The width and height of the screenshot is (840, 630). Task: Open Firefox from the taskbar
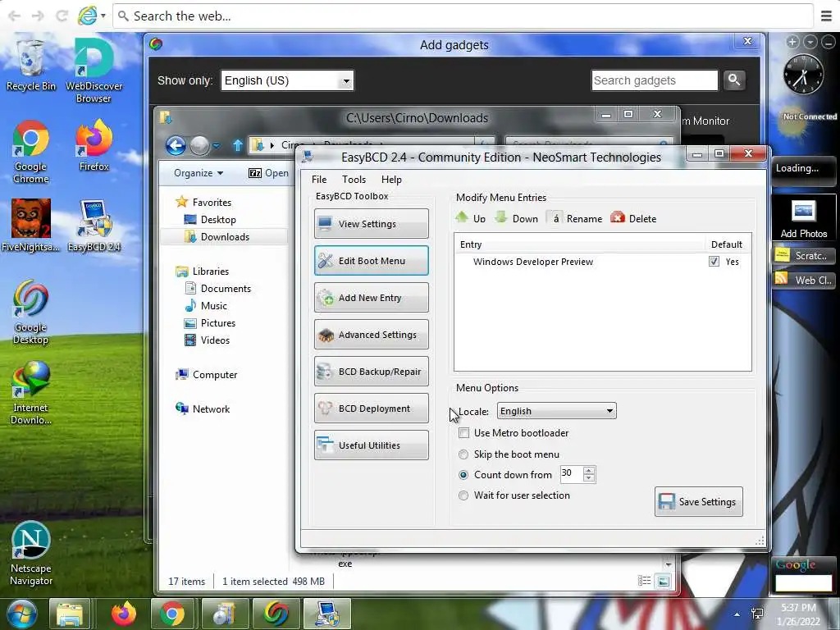[124, 614]
